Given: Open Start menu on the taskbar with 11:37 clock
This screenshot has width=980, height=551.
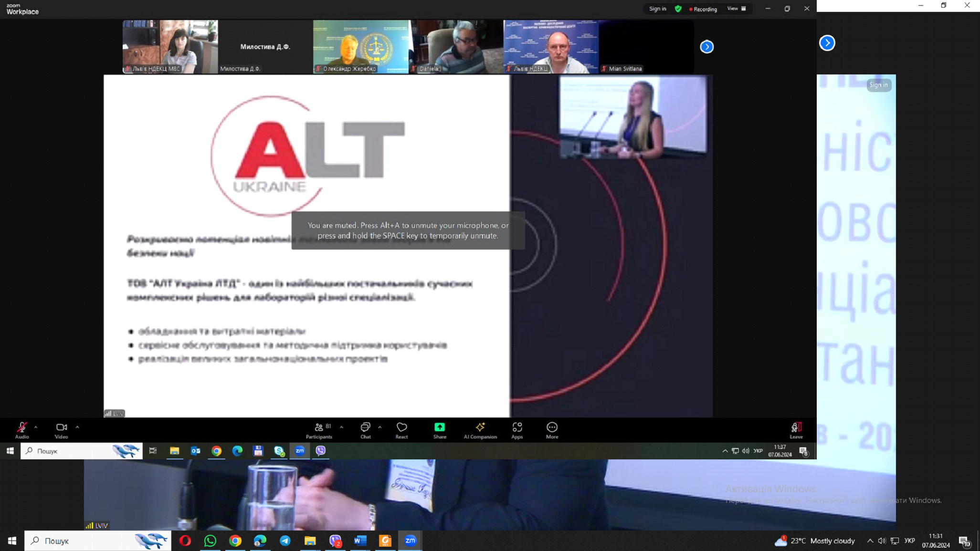Looking at the screenshot, I should pos(10,451).
